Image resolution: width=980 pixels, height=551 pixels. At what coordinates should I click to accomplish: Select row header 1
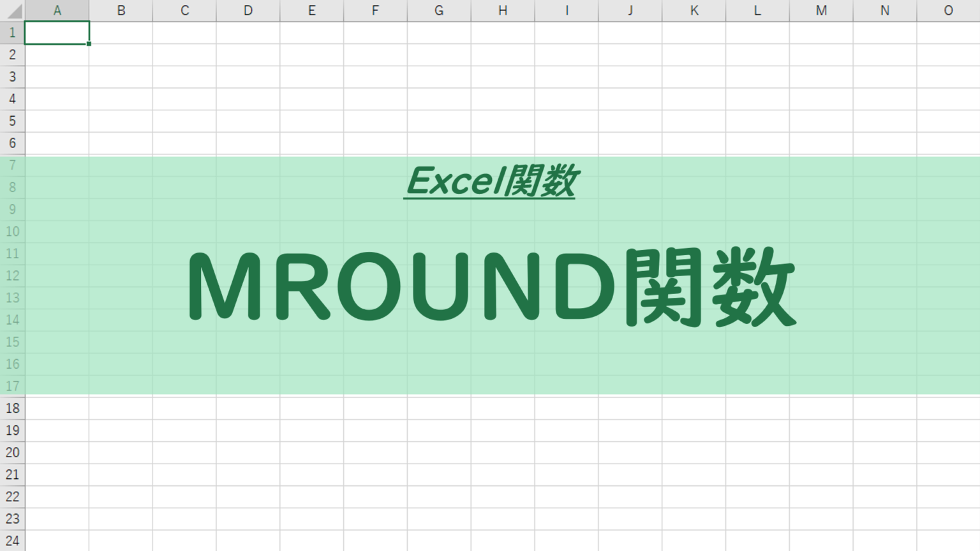tap(12, 33)
